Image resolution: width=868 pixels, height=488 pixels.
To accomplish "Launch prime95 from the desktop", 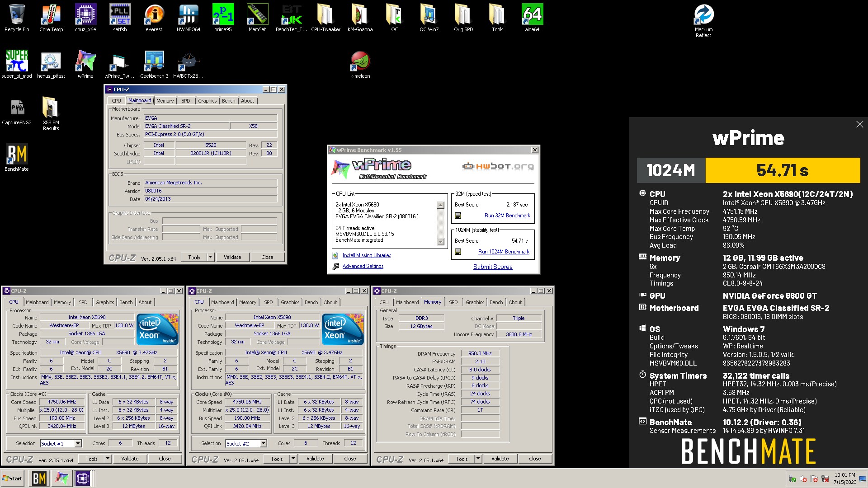I will (x=223, y=18).
